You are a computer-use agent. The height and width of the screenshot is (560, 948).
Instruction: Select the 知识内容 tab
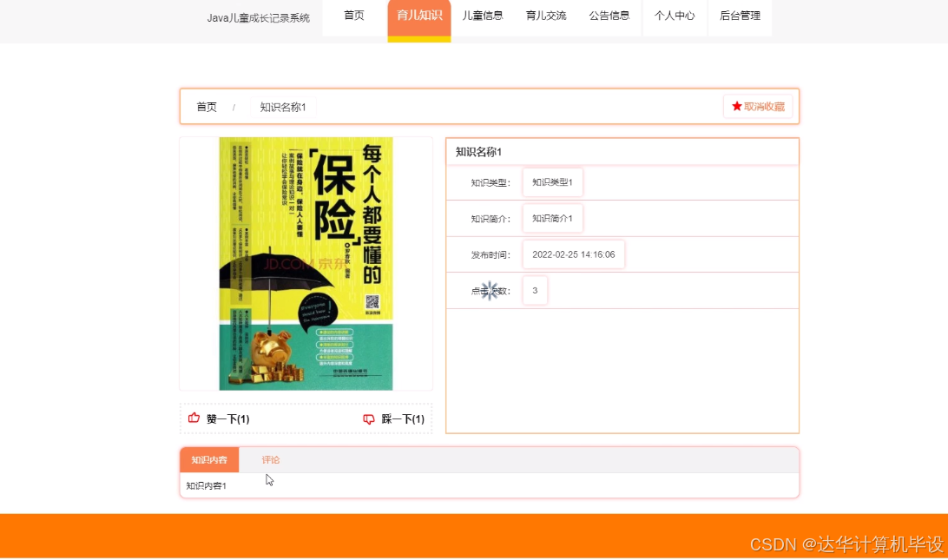coord(209,459)
